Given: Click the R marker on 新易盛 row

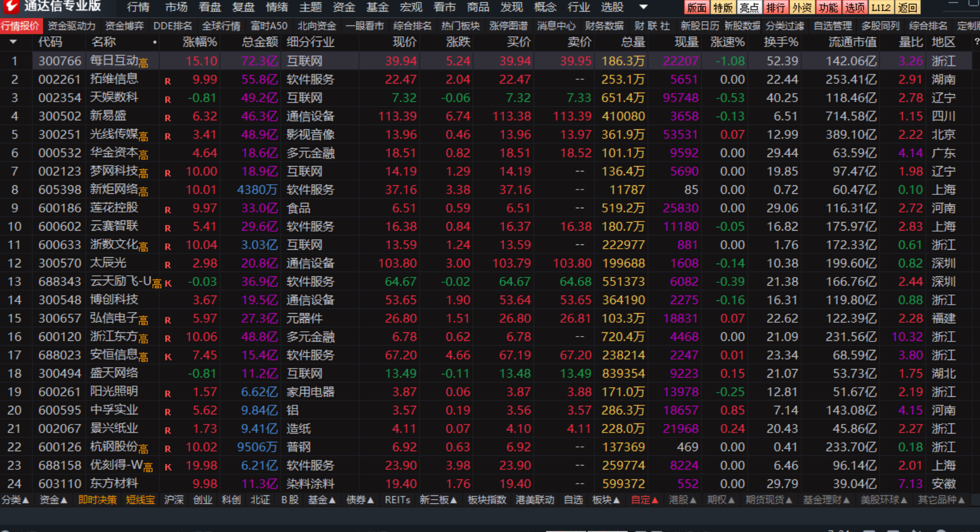Looking at the screenshot, I should click(x=168, y=118).
